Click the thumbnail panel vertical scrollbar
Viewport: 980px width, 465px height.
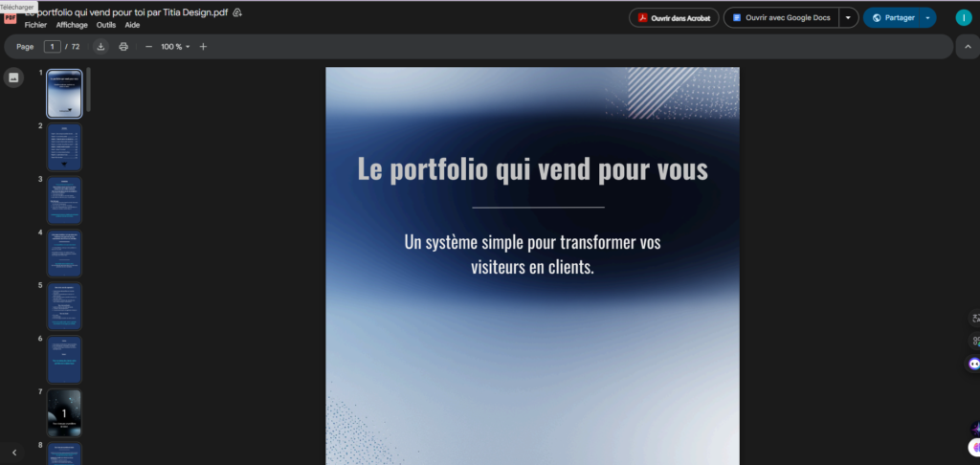pos(88,89)
